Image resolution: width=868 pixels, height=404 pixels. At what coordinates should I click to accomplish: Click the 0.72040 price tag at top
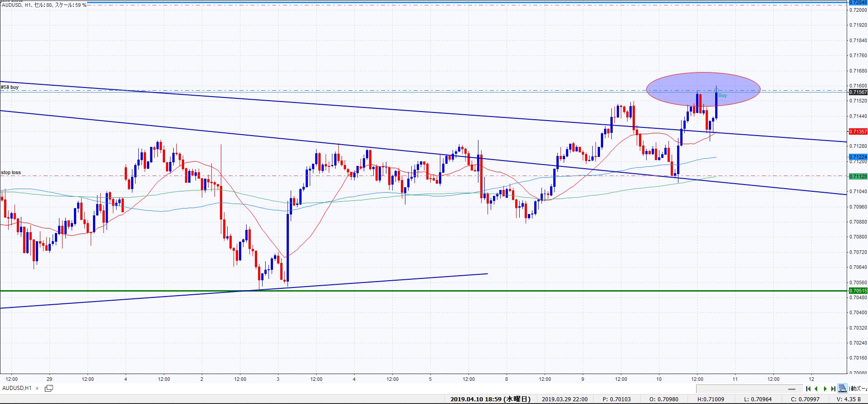[858, 3]
